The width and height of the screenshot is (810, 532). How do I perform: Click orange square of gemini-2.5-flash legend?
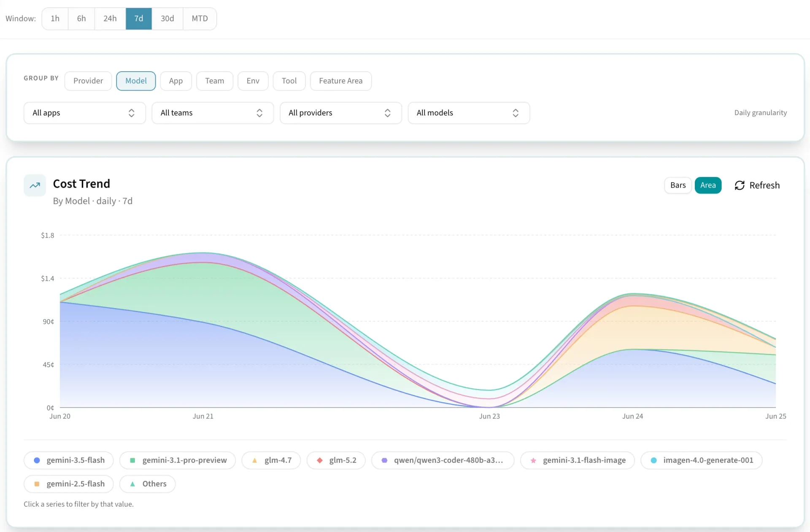[x=37, y=484]
